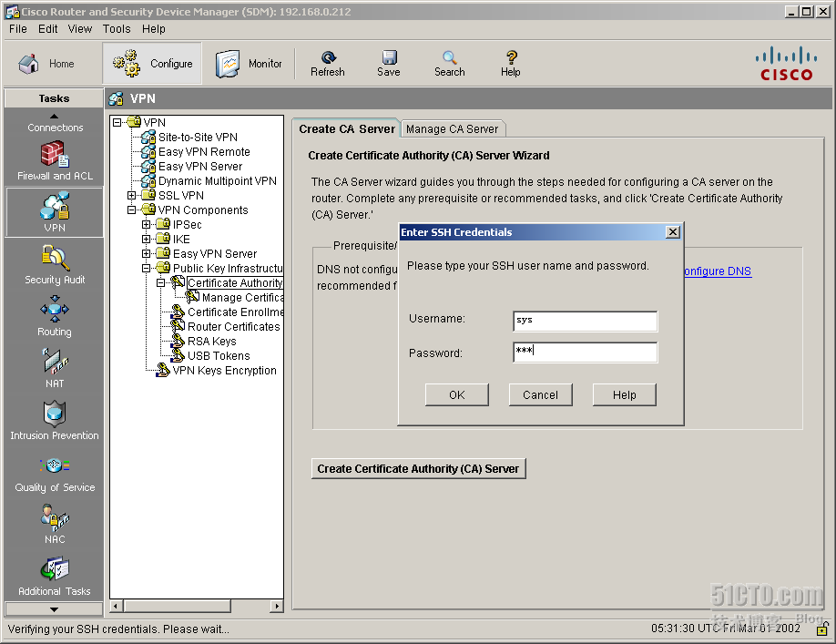This screenshot has width=836, height=644.
Task: Select Easy VPN Remote tree item
Action: point(204,152)
